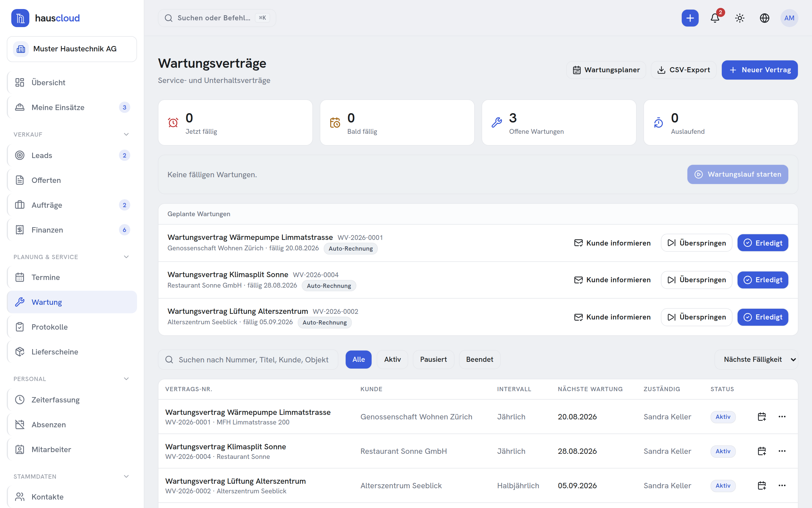Mark Klimasplit Sonne as Erledigt
Image resolution: width=812 pixels, height=508 pixels.
[x=763, y=280]
